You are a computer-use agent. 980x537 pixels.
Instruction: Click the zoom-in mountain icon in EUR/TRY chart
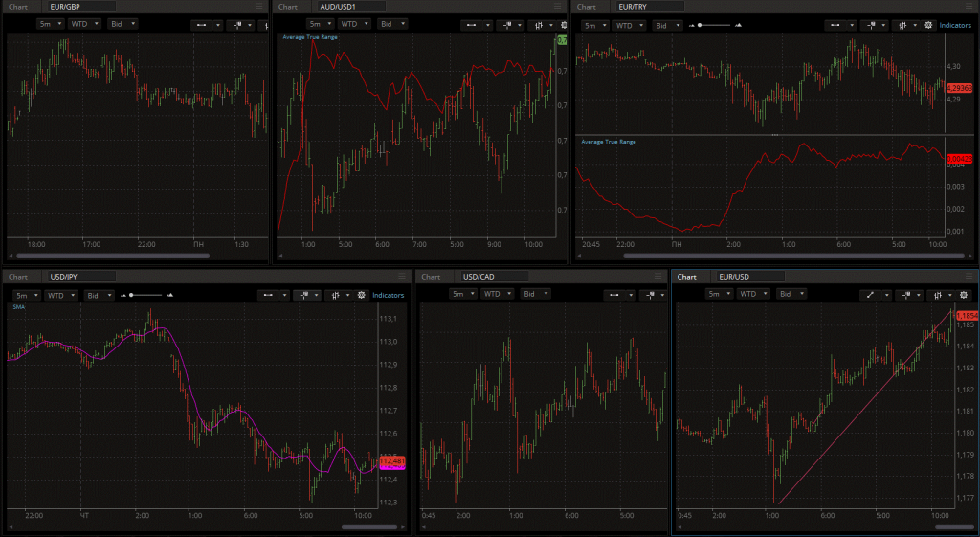[x=738, y=26]
